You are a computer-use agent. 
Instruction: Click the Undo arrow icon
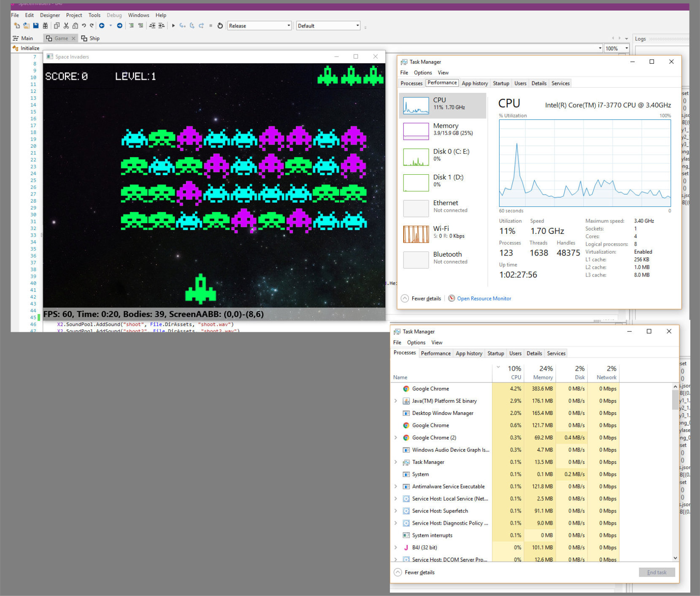84,26
